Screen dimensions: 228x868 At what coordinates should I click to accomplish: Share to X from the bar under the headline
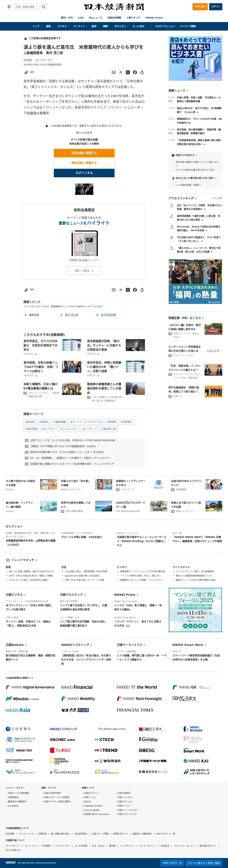click(x=128, y=72)
